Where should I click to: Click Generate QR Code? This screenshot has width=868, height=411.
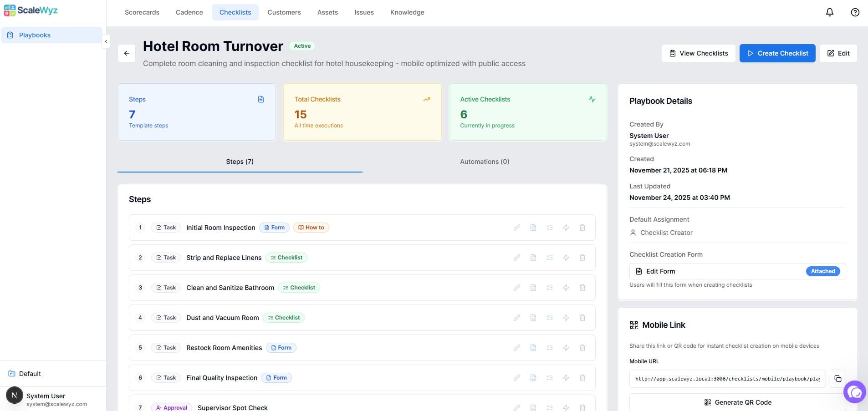tap(738, 402)
